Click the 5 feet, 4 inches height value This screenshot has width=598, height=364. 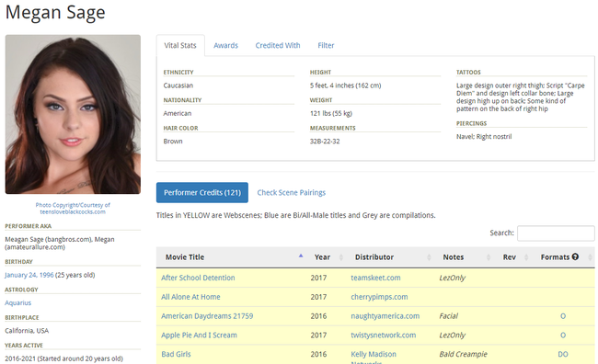[346, 85]
